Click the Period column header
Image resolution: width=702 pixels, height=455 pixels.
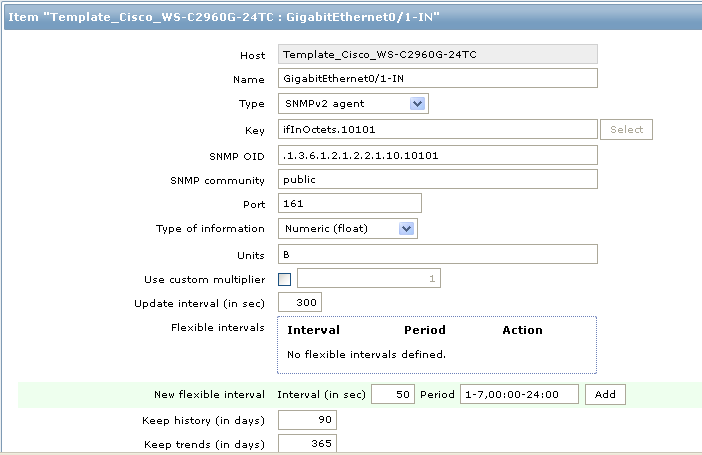coord(424,330)
